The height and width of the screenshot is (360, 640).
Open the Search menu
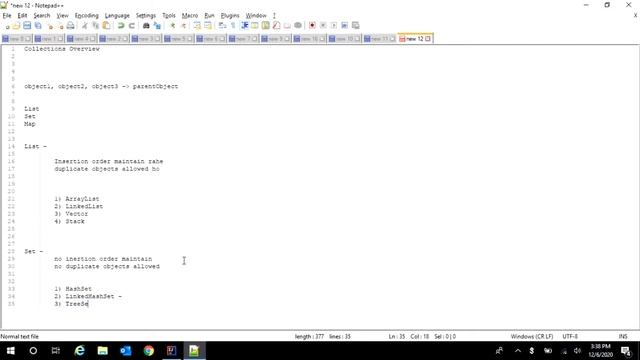tap(42, 16)
